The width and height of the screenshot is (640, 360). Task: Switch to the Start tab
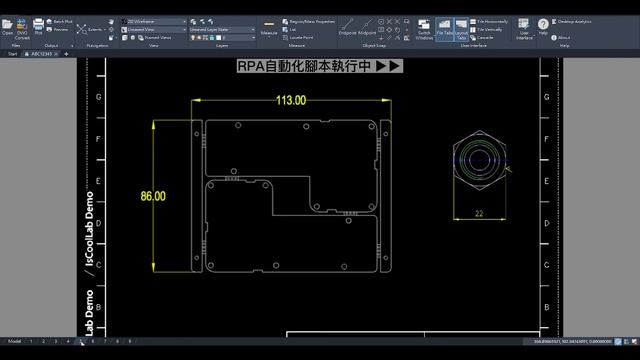click(x=12, y=54)
